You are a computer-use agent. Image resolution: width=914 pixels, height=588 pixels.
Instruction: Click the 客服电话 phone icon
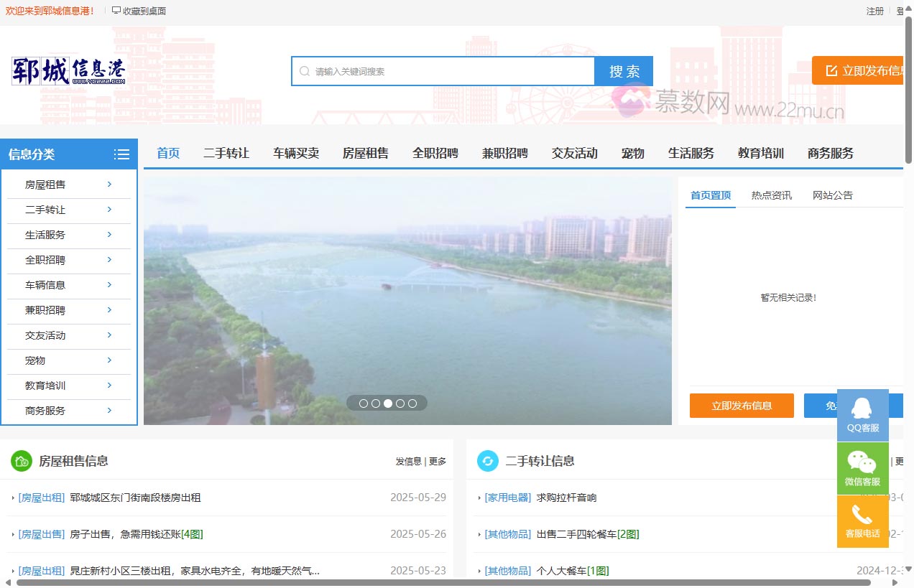pos(863,521)
